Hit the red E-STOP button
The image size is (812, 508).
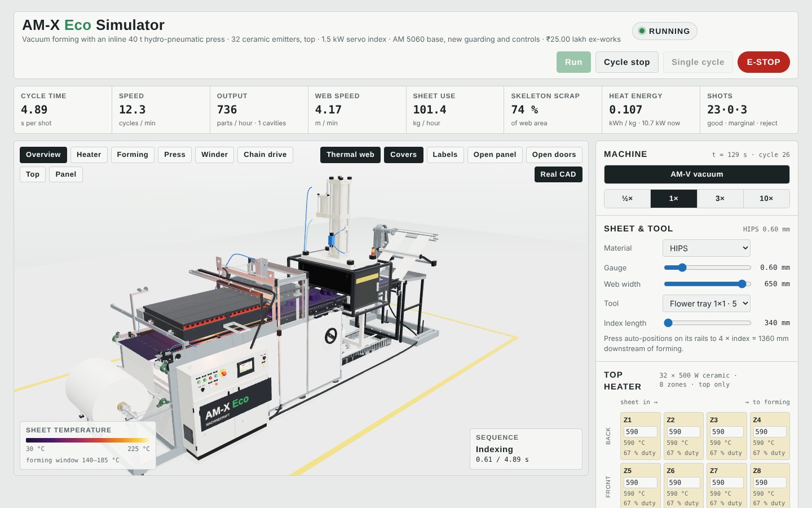coord(764,62)
